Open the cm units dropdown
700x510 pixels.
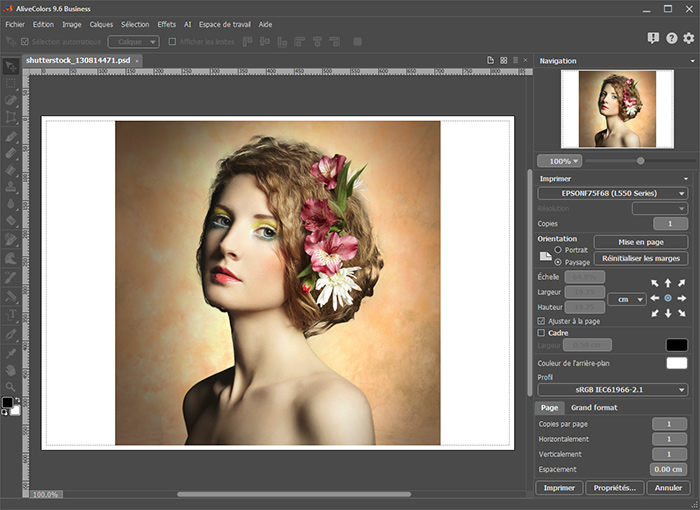(x=627, y=299)
